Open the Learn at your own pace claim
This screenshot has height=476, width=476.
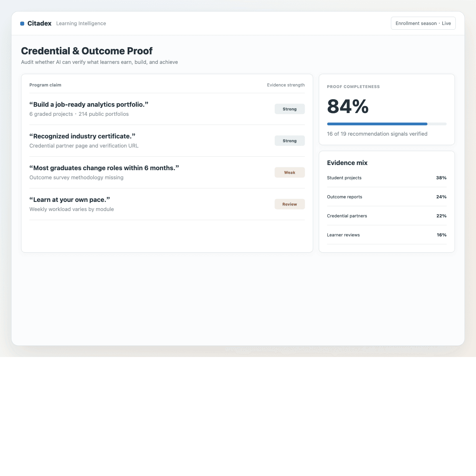click(167, 204)
